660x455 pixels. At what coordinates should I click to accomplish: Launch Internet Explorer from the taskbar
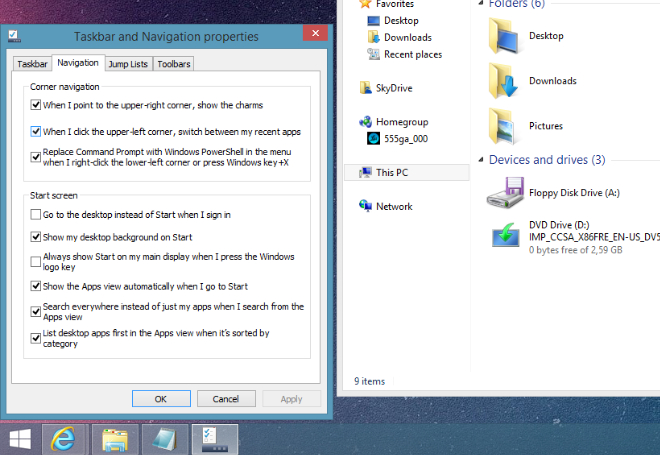tap(64, 439)
